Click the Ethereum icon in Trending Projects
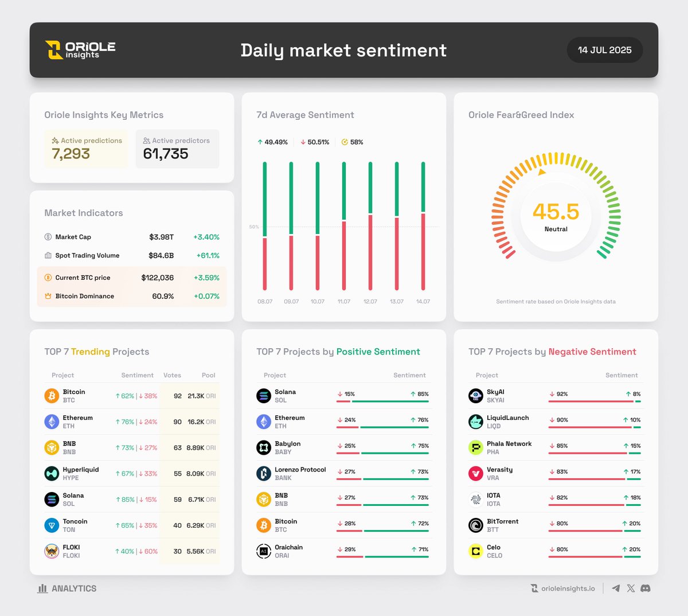This screenshot has height=616, width=688. (52, 422)
